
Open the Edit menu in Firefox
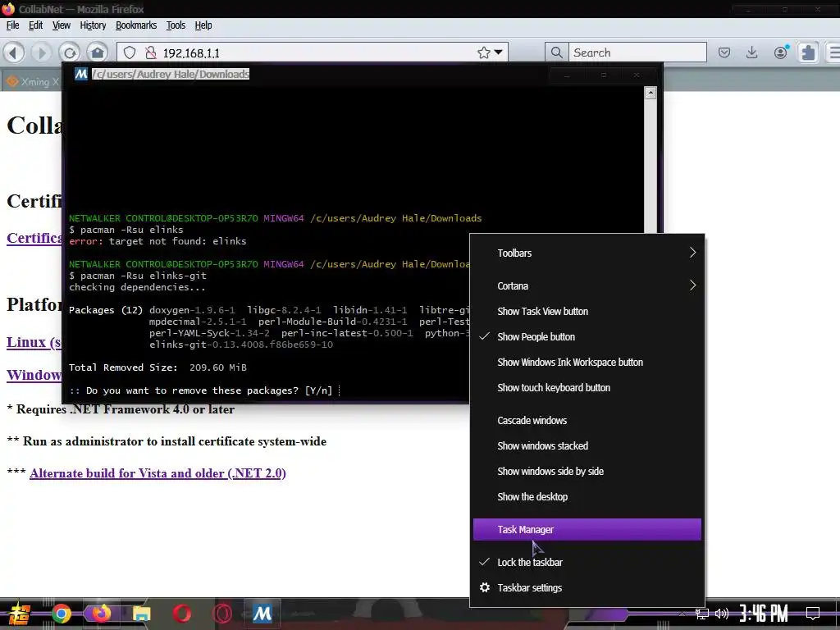point(35,25)
